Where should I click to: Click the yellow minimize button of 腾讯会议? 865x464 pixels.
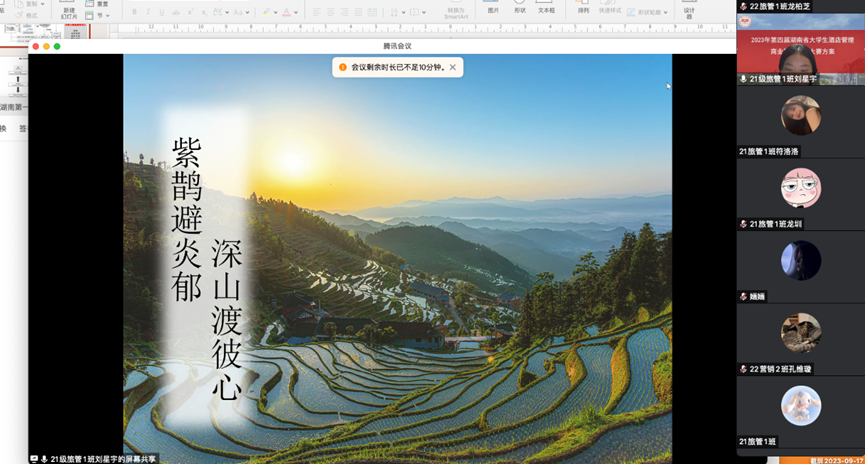(x=46, y=46)
